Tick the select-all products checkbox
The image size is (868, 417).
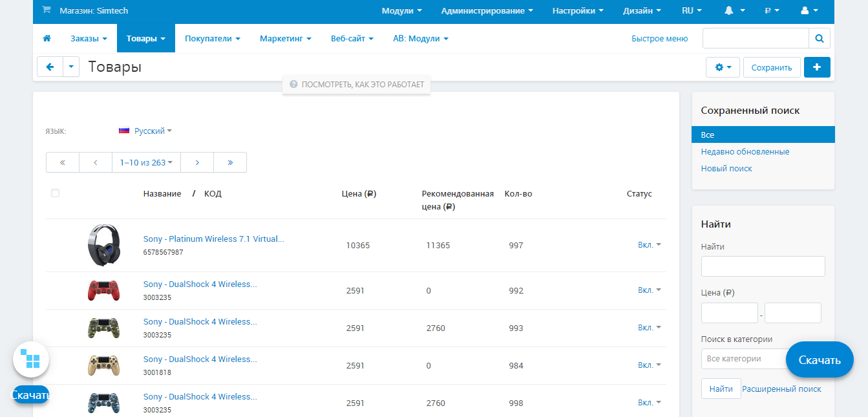point(55,193)
